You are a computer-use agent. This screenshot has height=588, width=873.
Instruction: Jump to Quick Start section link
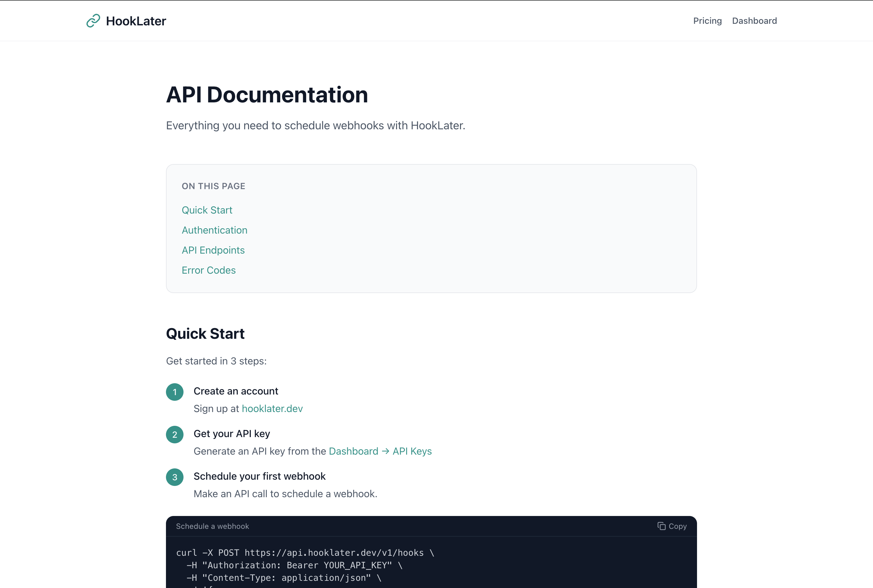click(x=207, y=210)
